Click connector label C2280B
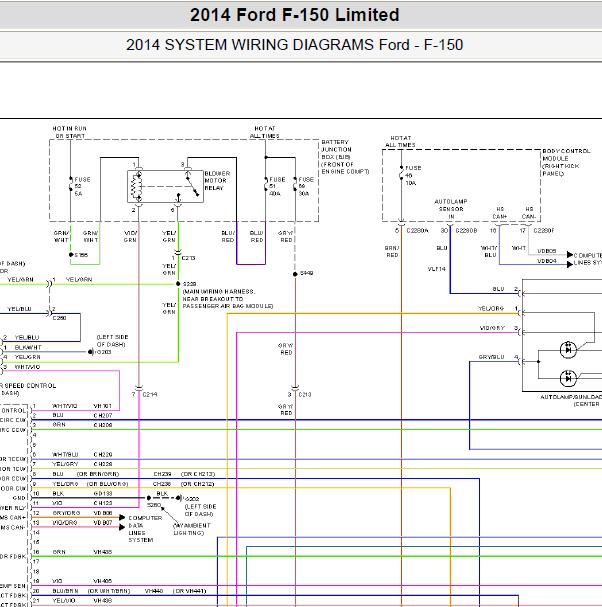This screenshot has height=607, width=602. point(466,231)
